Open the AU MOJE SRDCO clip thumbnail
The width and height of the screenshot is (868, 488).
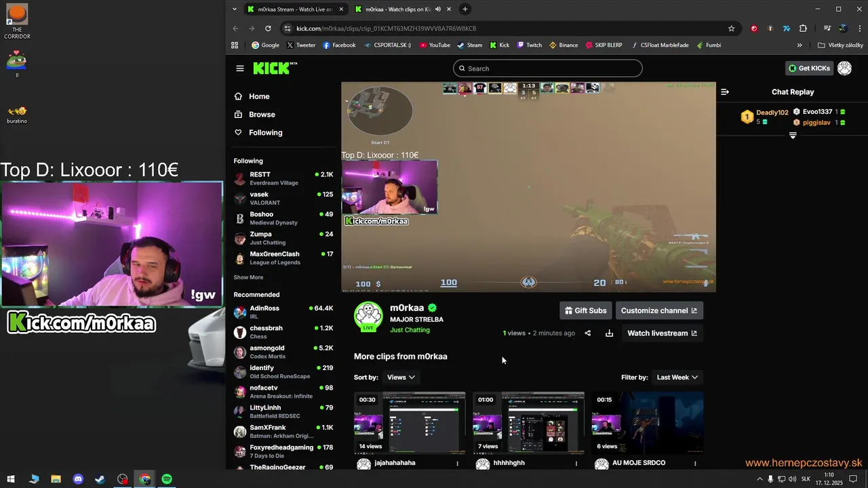[648, 423]
